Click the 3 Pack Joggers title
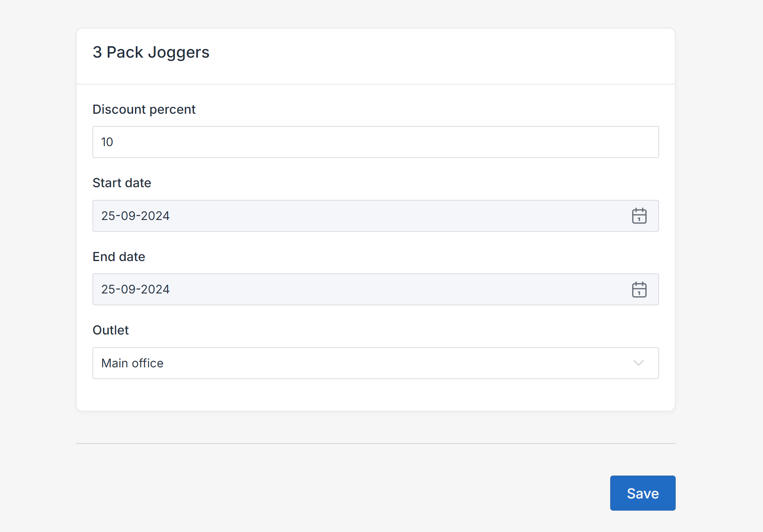Screen dimensions: 763x532 tap(151, 52)
